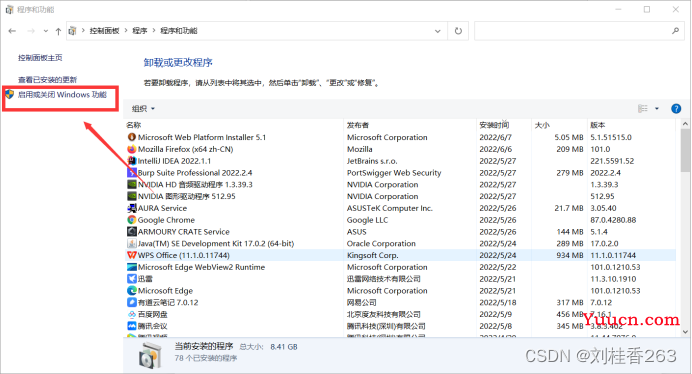692x374 pixels.
Task: Click installed programs icon in details pane
Action: tap(150, 355)
